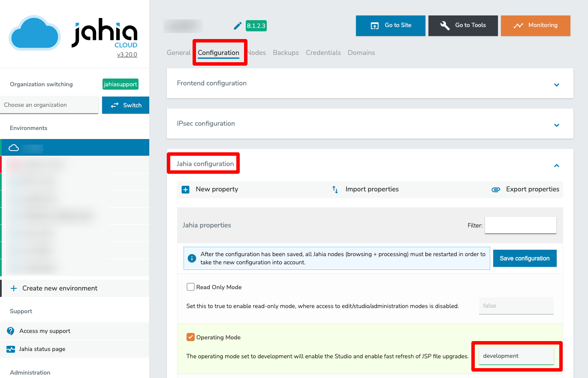588x378 pixels.
Task: Click the plus icon for Create new environment
Action: point(14,288)
